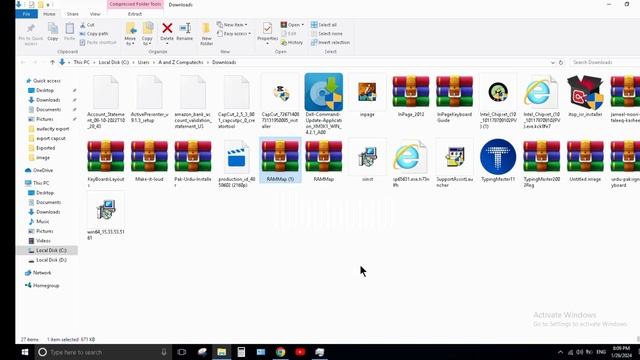Switch to the Home ribbon tab
The height and width of the screenshot is (360, 640).
49,14
